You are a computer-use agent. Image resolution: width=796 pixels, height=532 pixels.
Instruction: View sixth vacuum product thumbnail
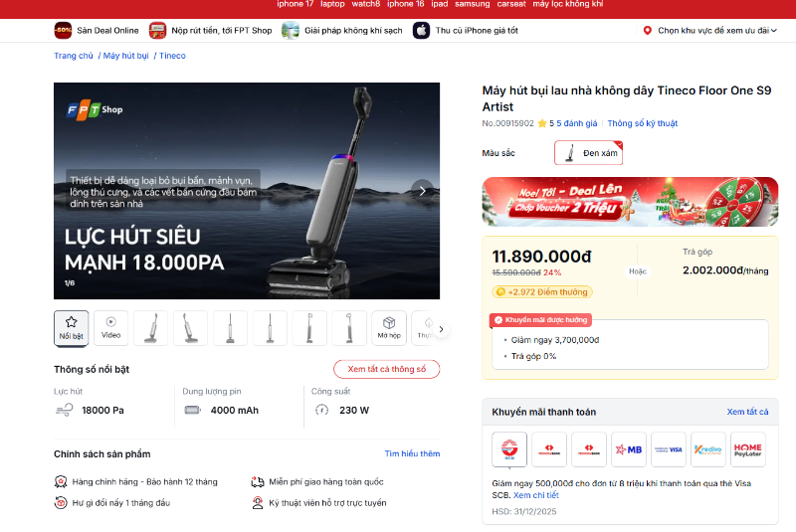349,328
